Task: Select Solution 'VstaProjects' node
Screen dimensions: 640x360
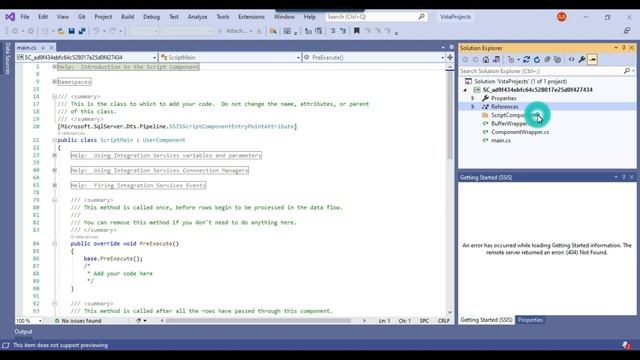Action: click(x=520, y=82)
